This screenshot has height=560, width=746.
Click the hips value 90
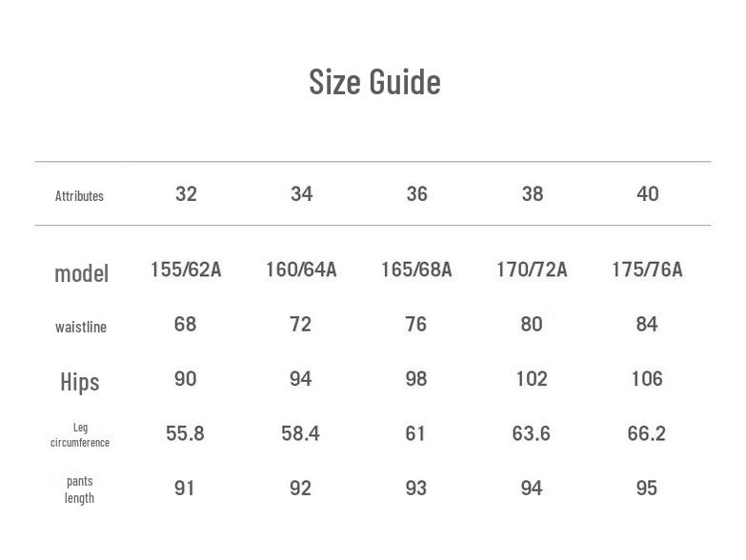[186, 379]
